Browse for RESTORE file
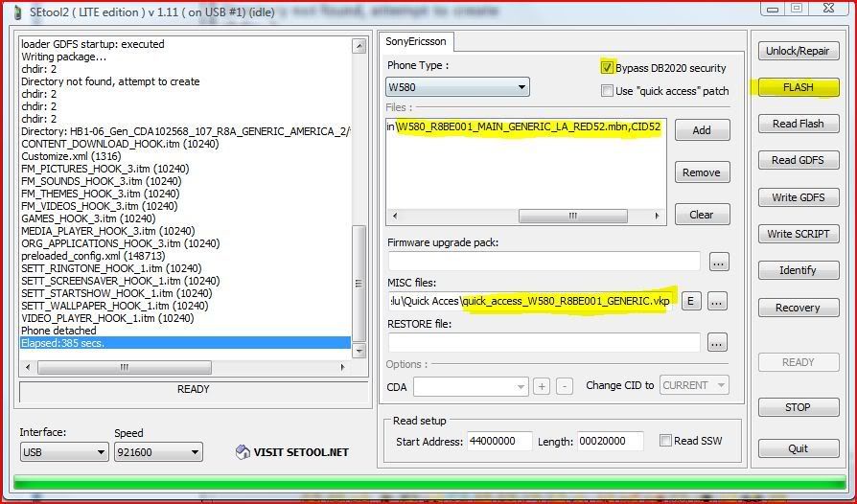Screen dimensions: 857x504 pos(717,342)
